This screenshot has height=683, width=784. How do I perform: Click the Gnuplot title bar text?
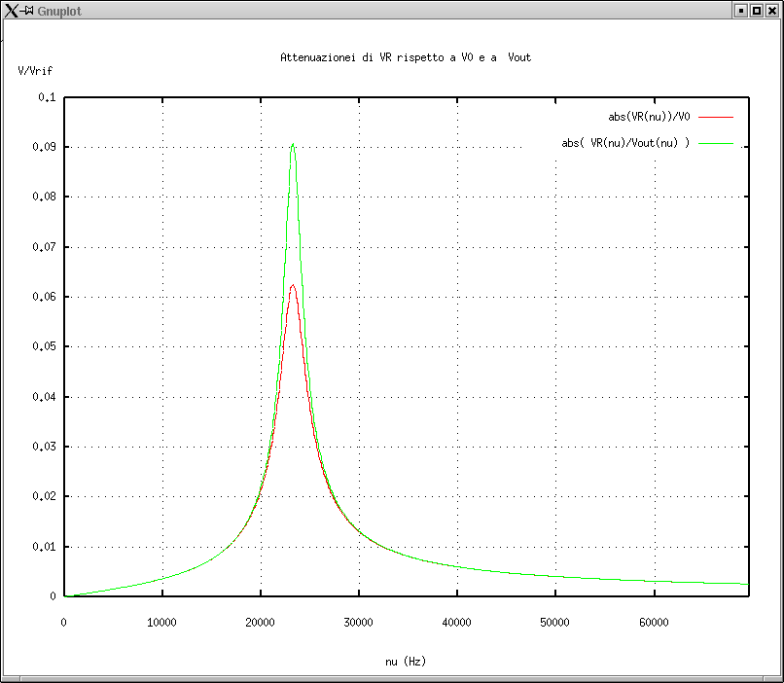click(59, 10)
